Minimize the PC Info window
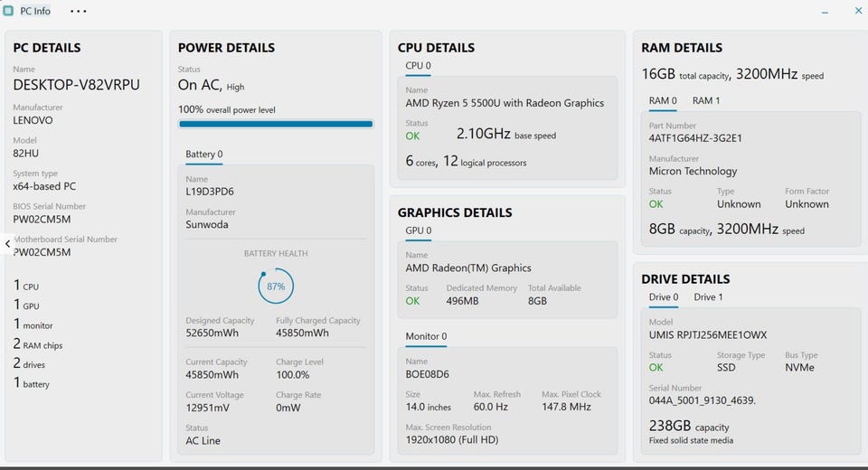The width and height of the screenshot is (868, 470). click(825, 12)
